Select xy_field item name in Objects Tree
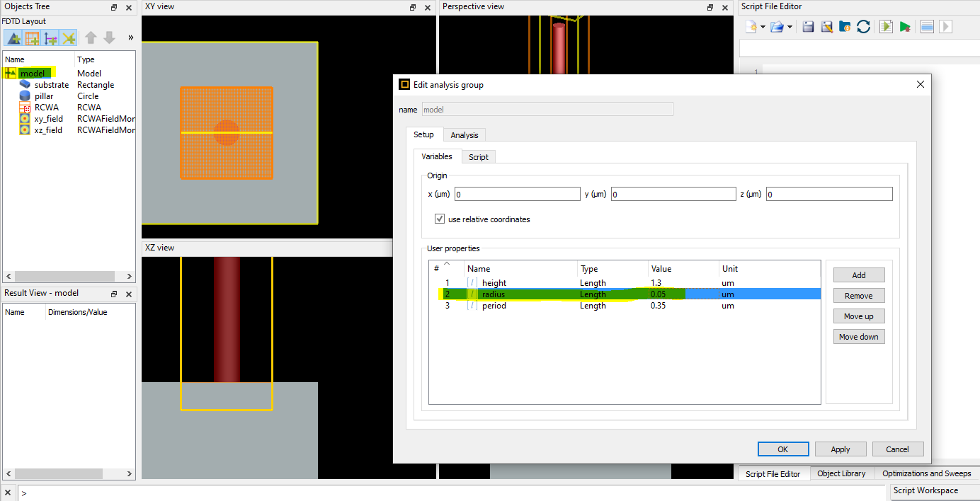The image size is (980, 501). click(x=49, y=119)
